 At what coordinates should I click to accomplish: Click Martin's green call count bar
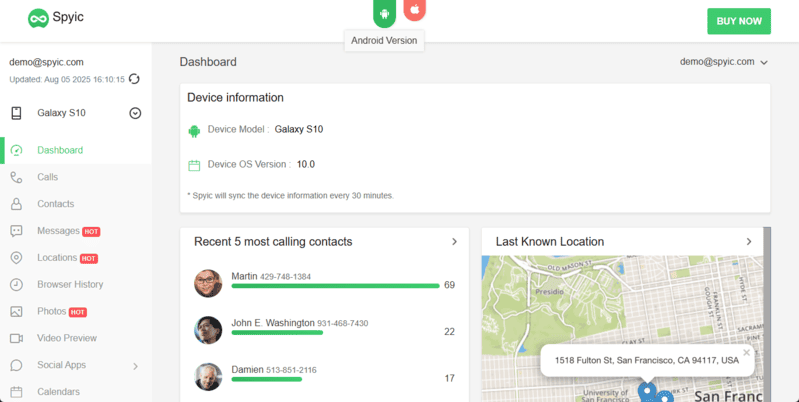pos(335,286)
